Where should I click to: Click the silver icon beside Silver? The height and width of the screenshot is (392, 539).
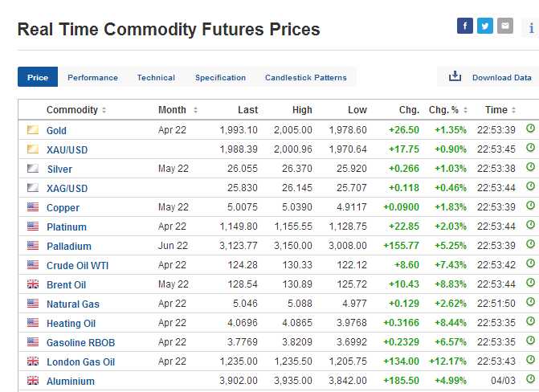[33, 169]
